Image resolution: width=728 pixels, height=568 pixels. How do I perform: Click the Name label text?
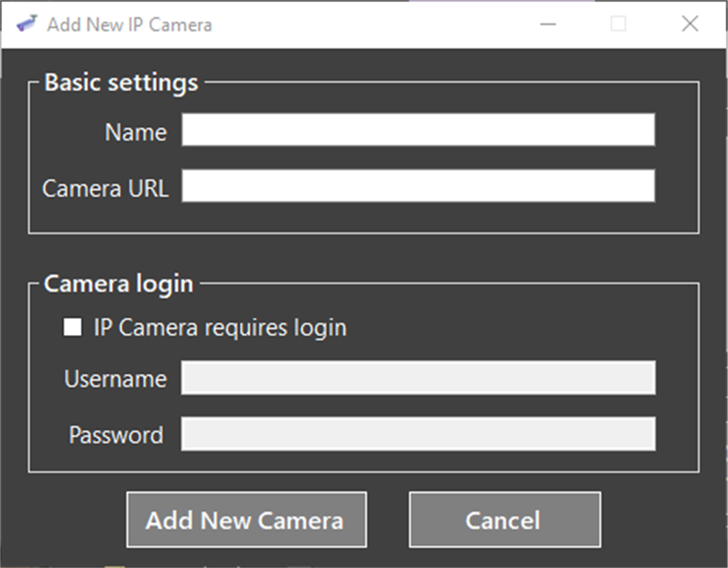pos(135,131)
